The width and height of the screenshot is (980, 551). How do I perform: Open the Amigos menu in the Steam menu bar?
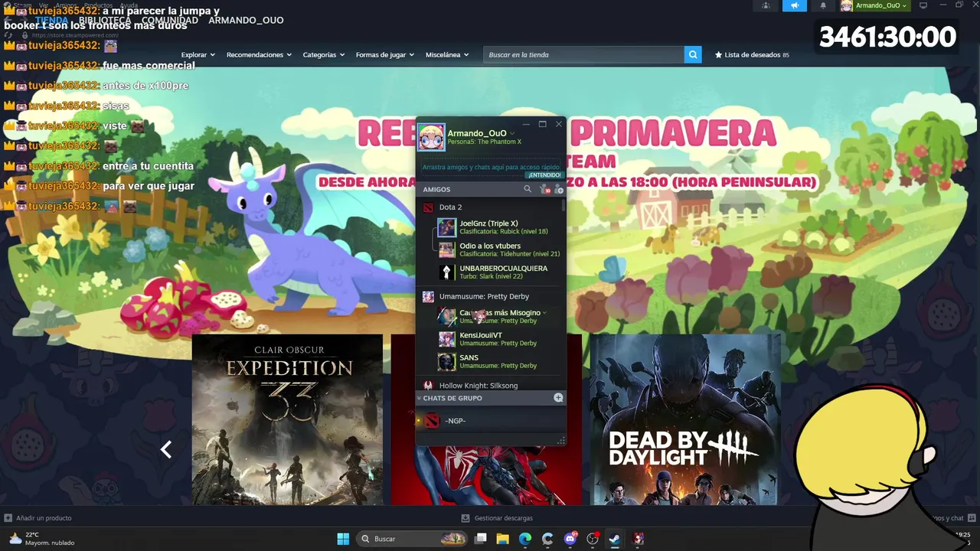(66, 5)
